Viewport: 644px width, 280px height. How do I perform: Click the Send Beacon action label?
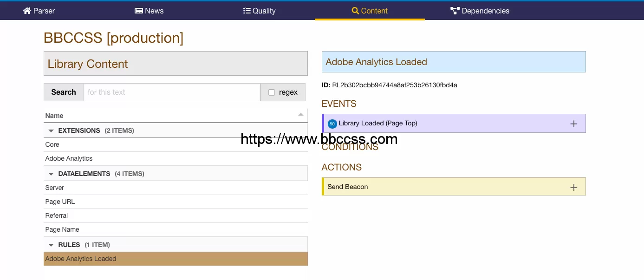(x=348, y=187)
